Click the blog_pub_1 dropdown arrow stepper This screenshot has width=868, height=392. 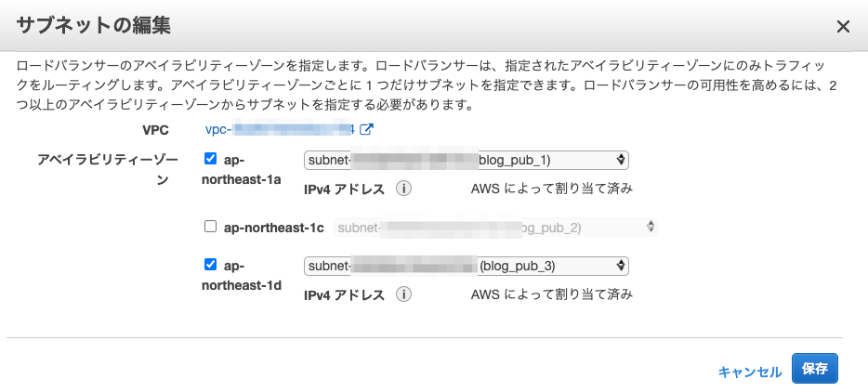pos(621,160)
